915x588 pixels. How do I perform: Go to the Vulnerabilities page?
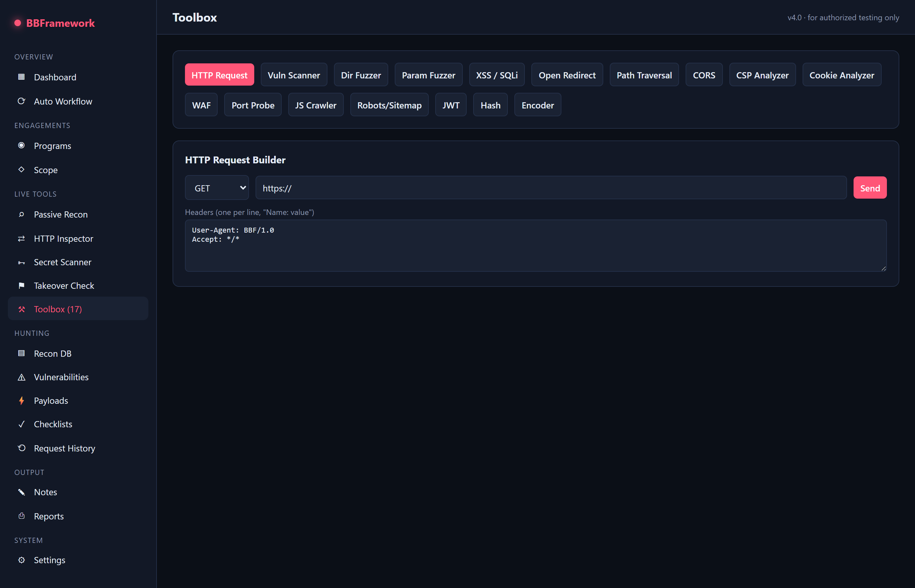(78, 377)
